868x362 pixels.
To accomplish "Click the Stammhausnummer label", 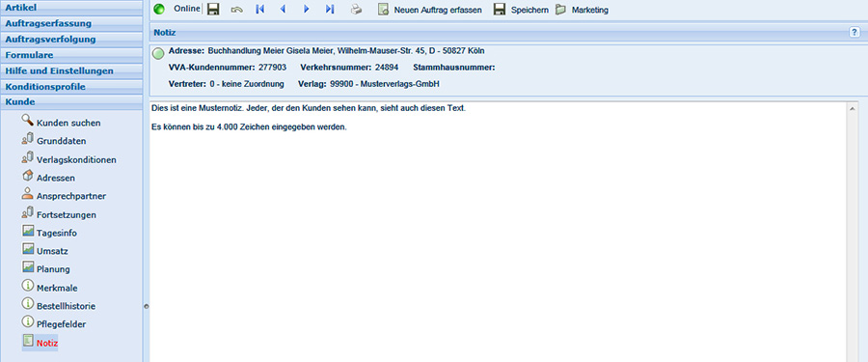I will click(454, 68).
